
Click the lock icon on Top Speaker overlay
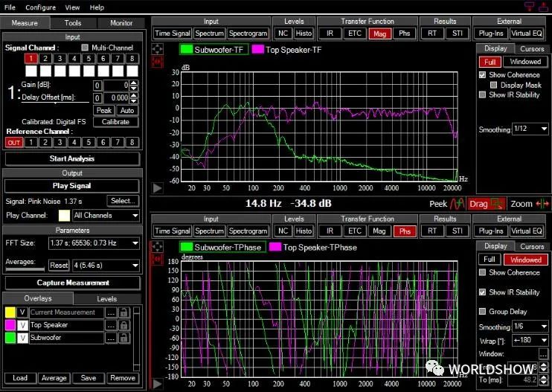tap(123, 325)
